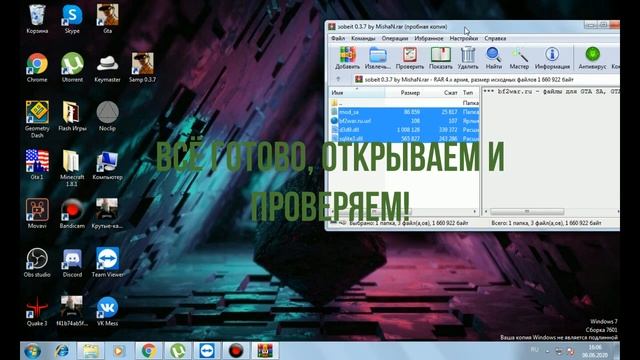Viewport: 640px width, 360px height.
Task: Select the d3d9.dll file row
Action: (404, 130)
